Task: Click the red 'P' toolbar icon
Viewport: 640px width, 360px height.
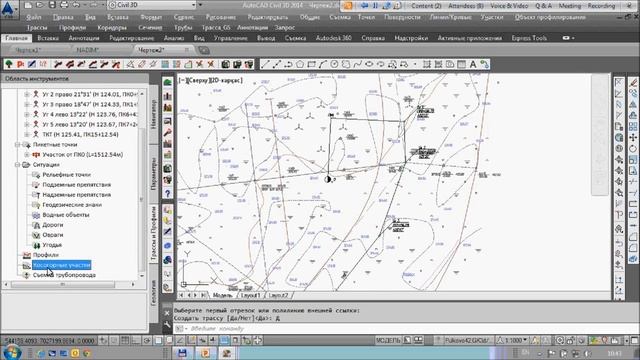Action: pos(20,64)
